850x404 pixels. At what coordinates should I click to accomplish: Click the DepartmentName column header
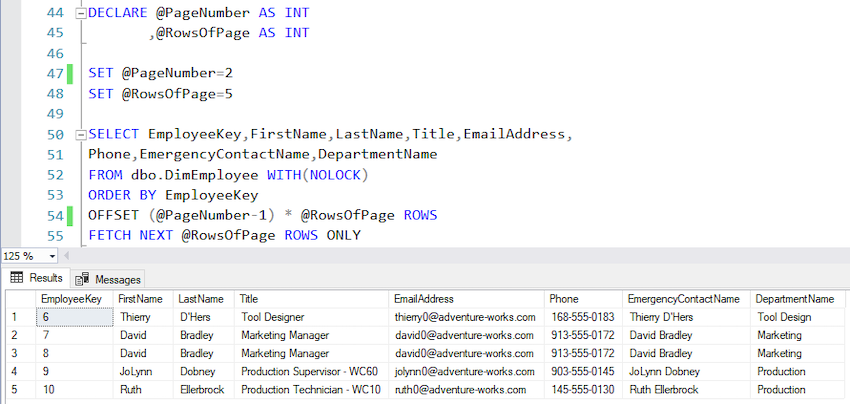click(797, 299)
